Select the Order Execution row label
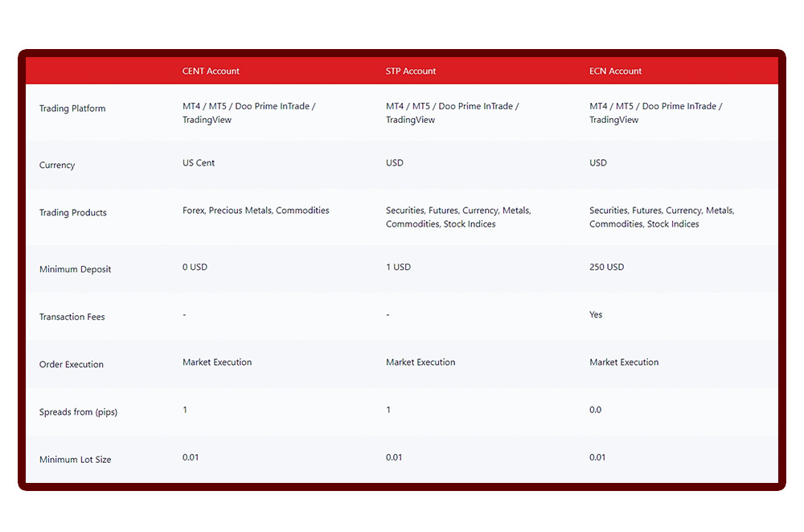This screenshot has height=532, width=804. point(72,365)
